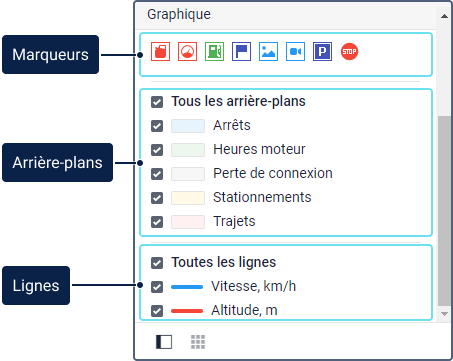
Task: Click the Stationnements yellow color swatch
Action: [x=188, y=198]
